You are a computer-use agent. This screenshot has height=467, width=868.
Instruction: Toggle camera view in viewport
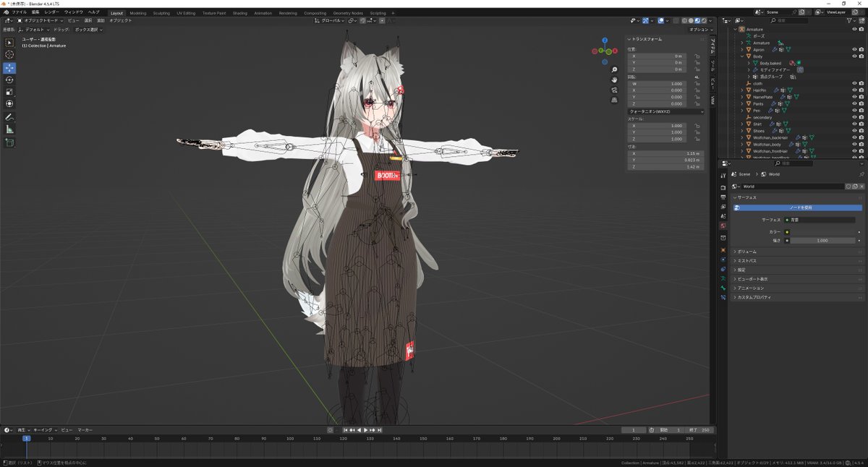coord(614,90)
